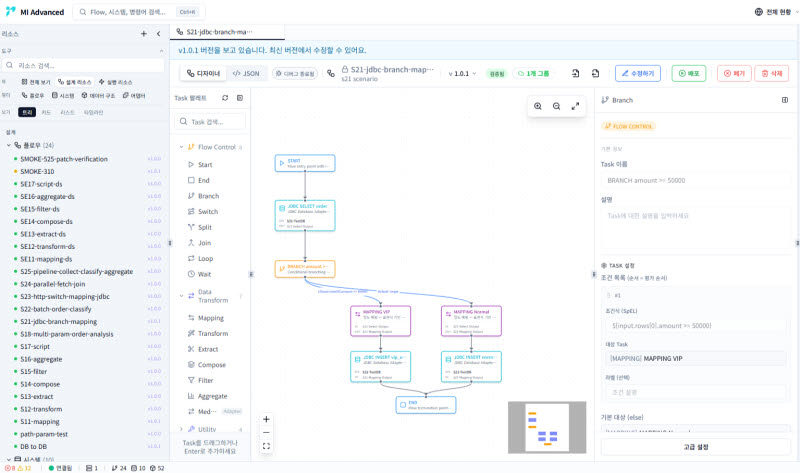Switch to 카드 view mode
800x473 pixels.
click(46, 112)
